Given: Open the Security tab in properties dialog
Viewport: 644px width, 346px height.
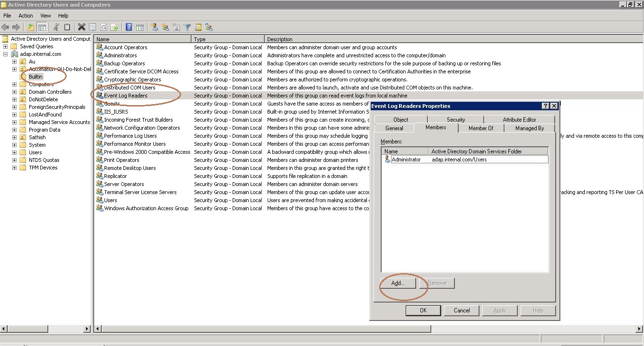Looking at the screenshot, I should coord(456,120).
